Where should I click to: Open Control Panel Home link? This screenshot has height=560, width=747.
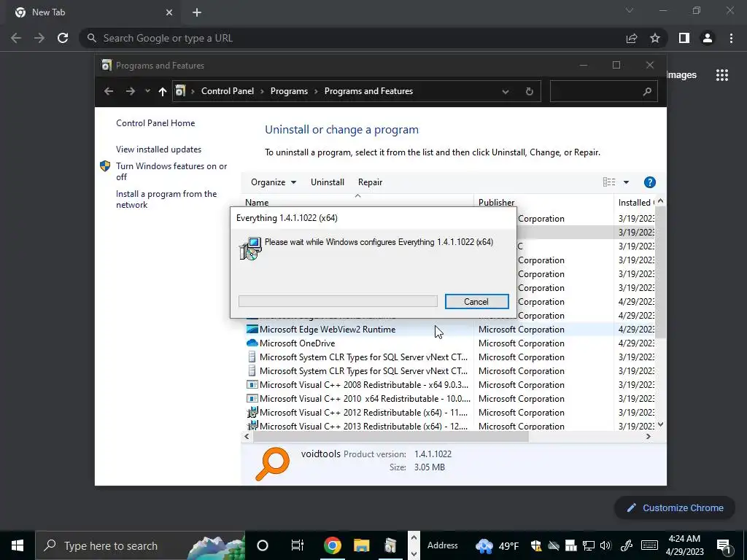(x=155, y=122)
